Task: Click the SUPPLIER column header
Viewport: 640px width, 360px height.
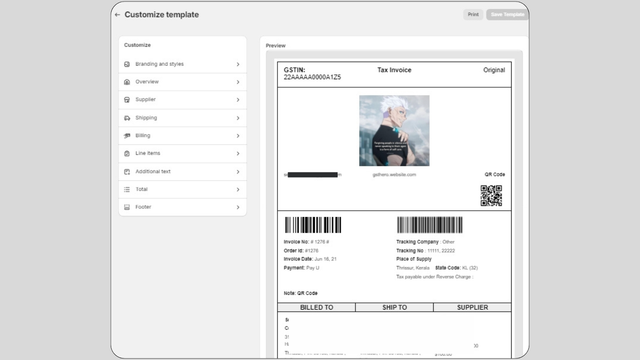Action: pos(472,307)
